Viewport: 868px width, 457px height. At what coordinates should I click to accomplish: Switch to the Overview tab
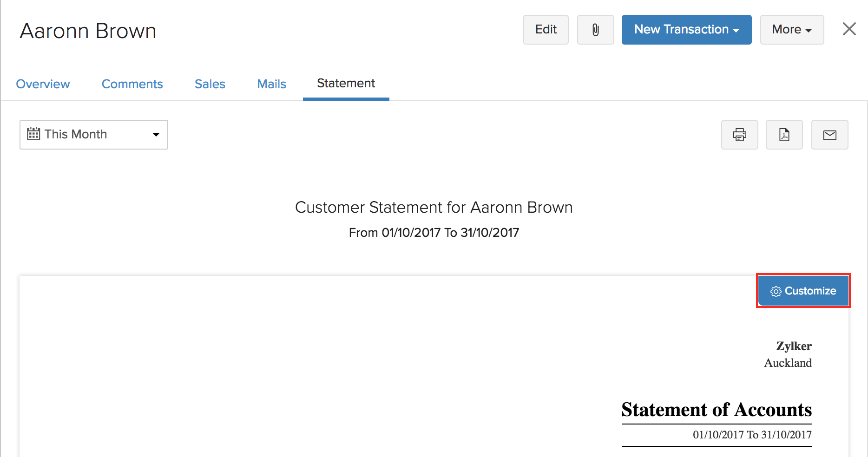coord(43,84)
